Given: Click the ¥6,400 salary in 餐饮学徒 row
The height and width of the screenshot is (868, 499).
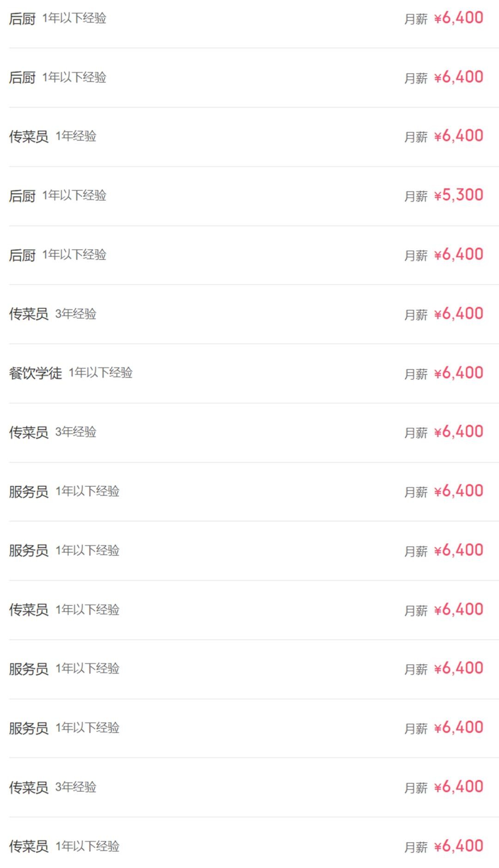Looking at the screenshot, I should (x=458, y=373).
